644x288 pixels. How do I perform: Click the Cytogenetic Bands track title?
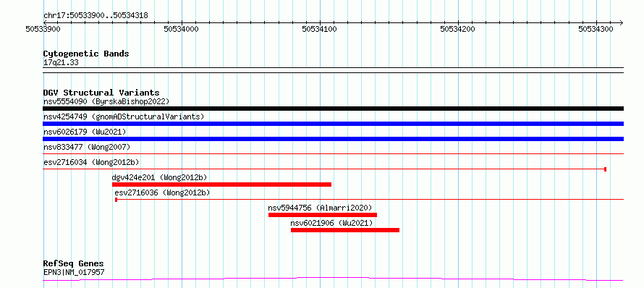[86, 54]
